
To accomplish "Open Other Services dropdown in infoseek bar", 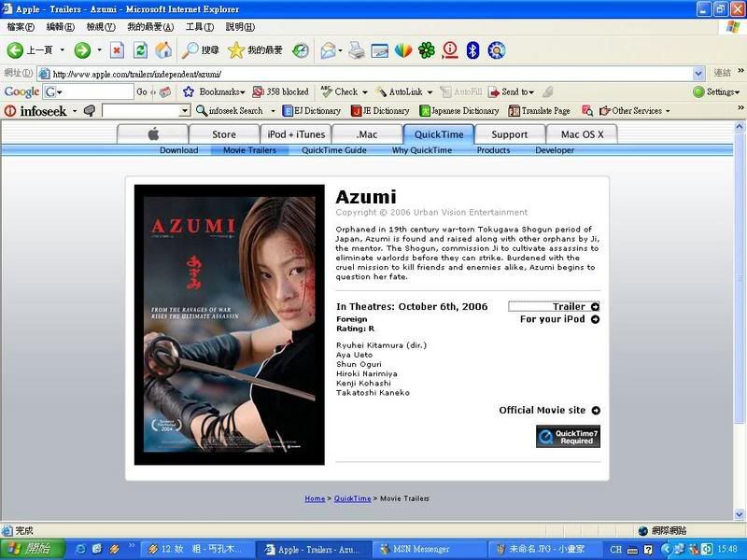I will (635, 111).
